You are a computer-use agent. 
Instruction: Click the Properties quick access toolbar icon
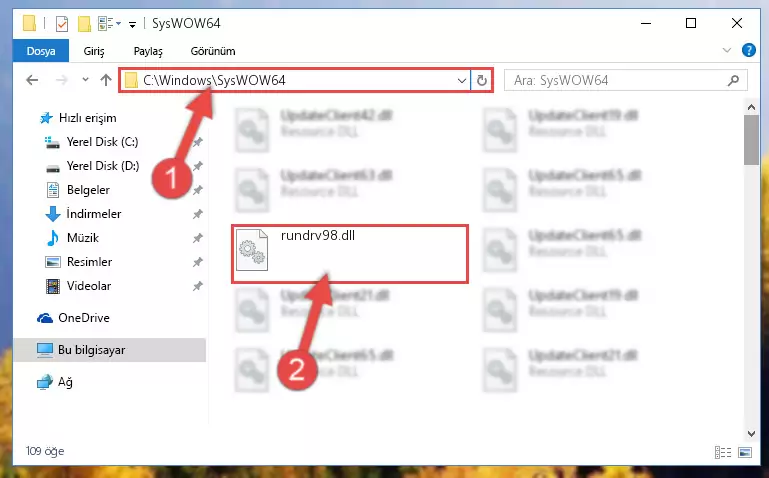pyautogui.click(x=62, y=23)
